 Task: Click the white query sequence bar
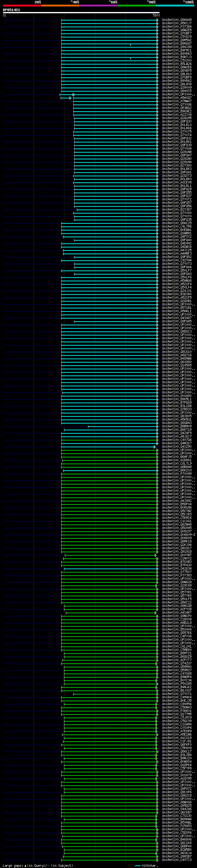click(x=81, y=13)
